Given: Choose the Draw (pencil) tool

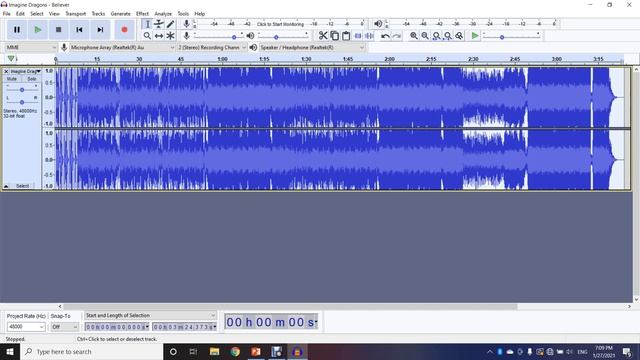Looking at the screenshot, I should [170, 24].
